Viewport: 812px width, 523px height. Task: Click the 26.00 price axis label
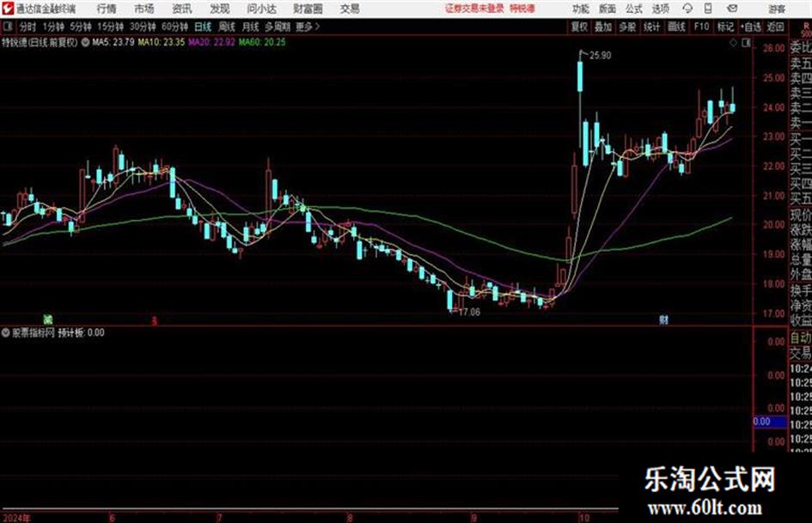pos(773,48)
